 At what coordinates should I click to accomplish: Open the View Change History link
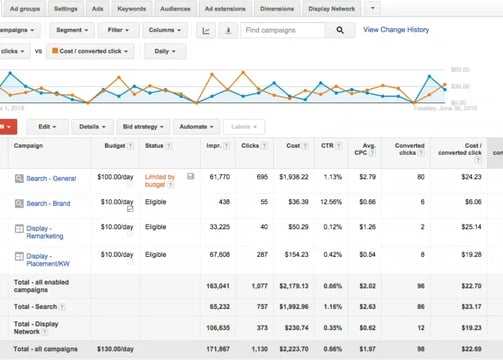pos(396,30)
